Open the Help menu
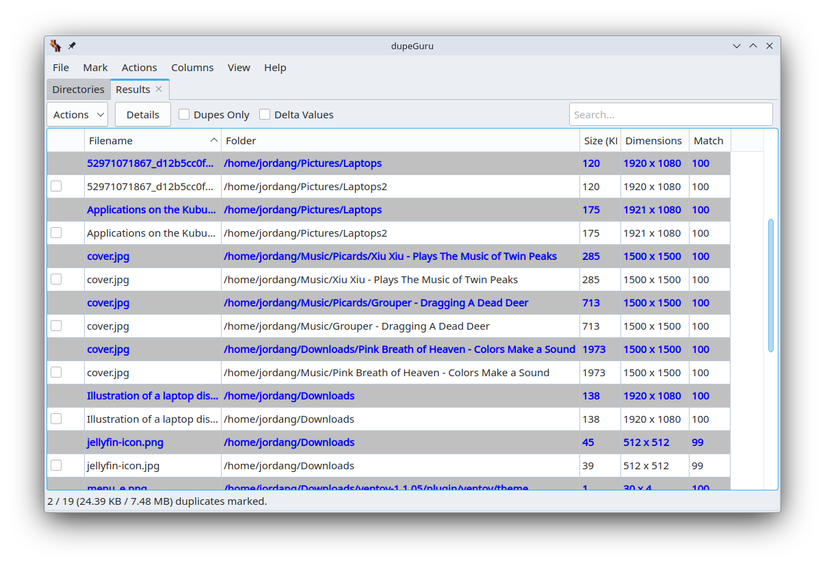 pyautogui.click(x=275, y=67)
